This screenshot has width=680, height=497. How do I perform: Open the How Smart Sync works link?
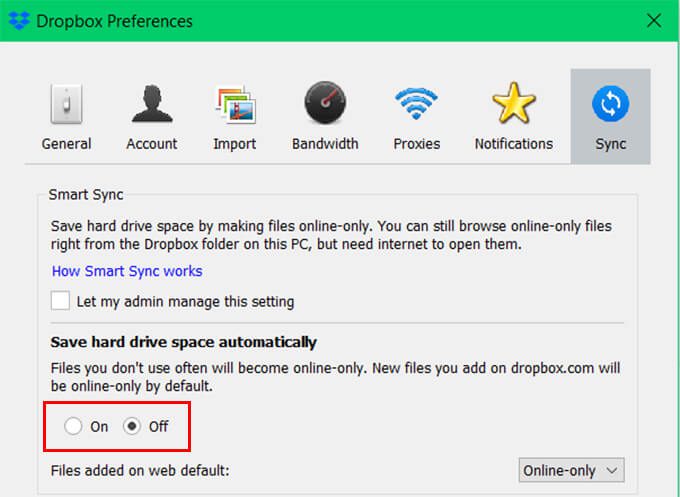click(127, 271)
